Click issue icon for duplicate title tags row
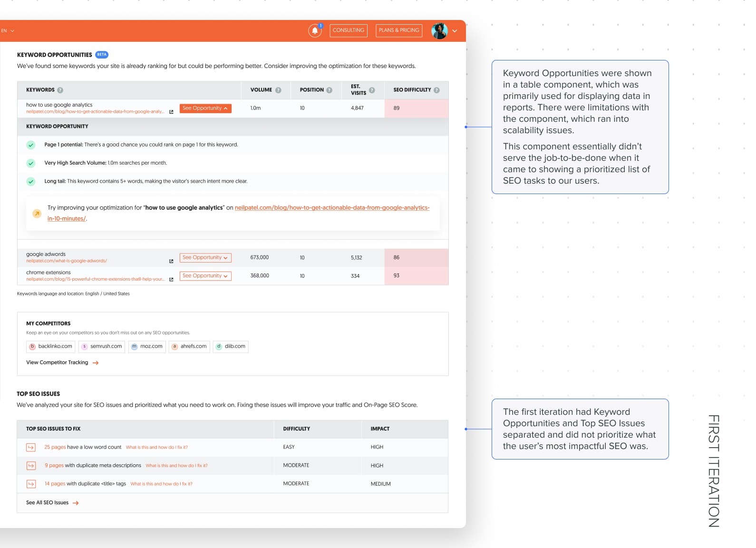Image resolution: width=756 pixels, height=548 pixels. tap(31, 484)
